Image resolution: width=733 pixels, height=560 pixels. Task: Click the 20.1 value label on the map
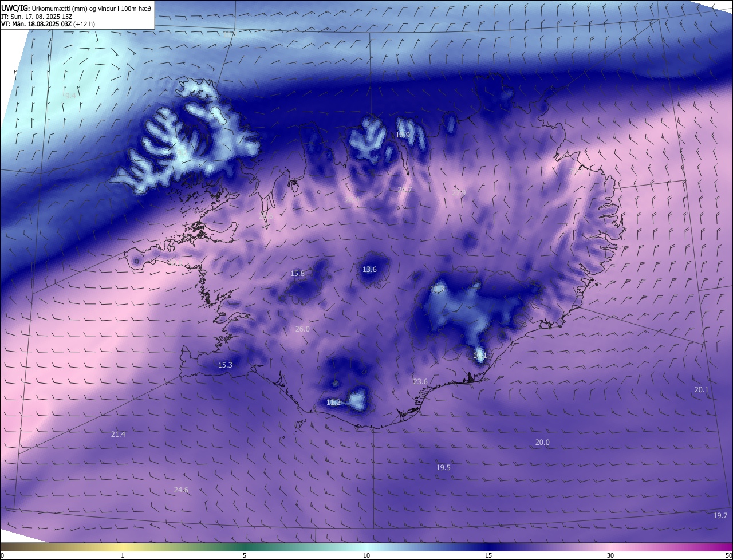pos(702,389)
